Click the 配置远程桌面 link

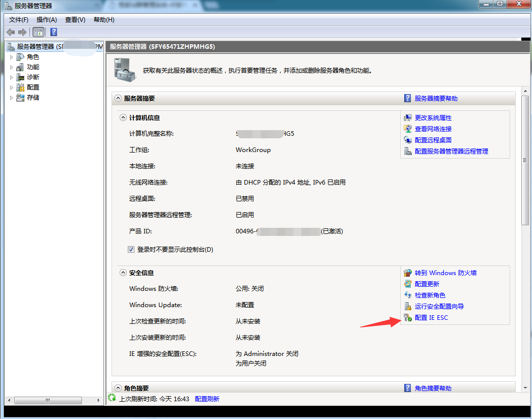(x=433, y=140)
